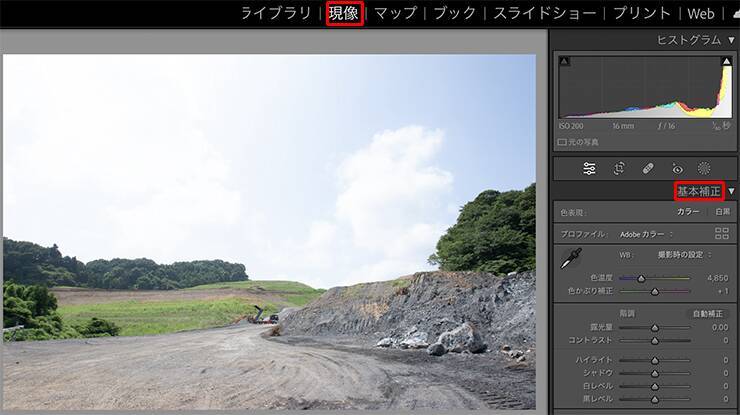
Task: Open the profile browser grid icon
Action: [722, 233]
